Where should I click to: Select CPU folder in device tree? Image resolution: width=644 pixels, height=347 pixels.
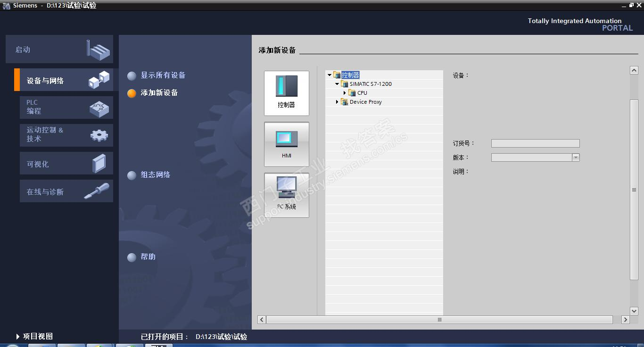tap(362, 93)
